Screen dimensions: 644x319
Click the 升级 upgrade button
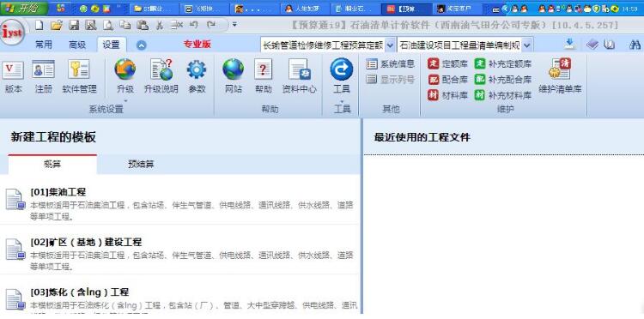point(125,75)
